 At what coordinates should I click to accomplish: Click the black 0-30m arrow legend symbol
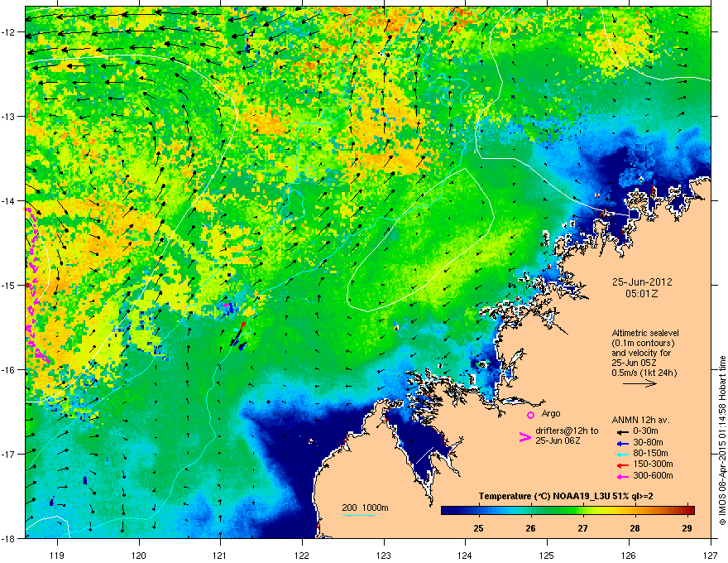click(622, 431)
